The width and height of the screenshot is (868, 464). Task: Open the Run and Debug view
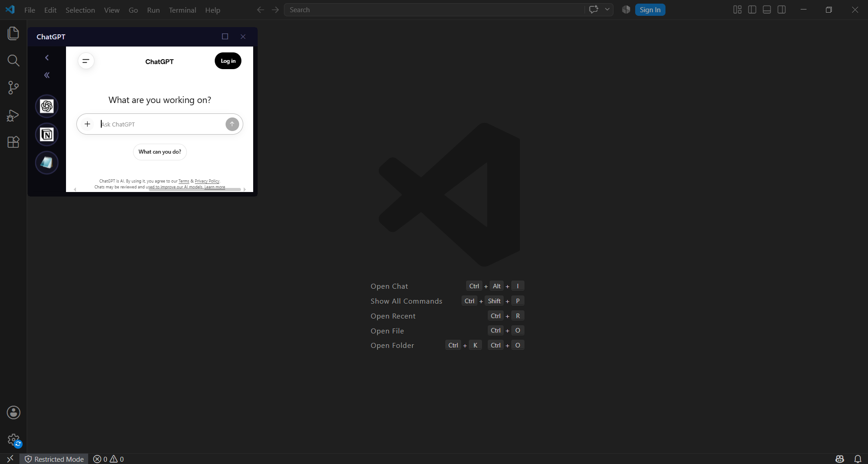pos(13,115)
